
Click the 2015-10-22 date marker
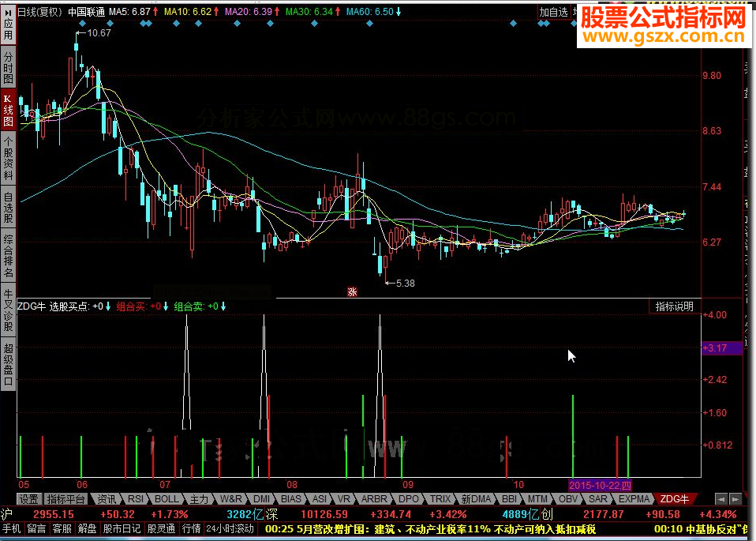pyautogui.click(x=600, y=486)
